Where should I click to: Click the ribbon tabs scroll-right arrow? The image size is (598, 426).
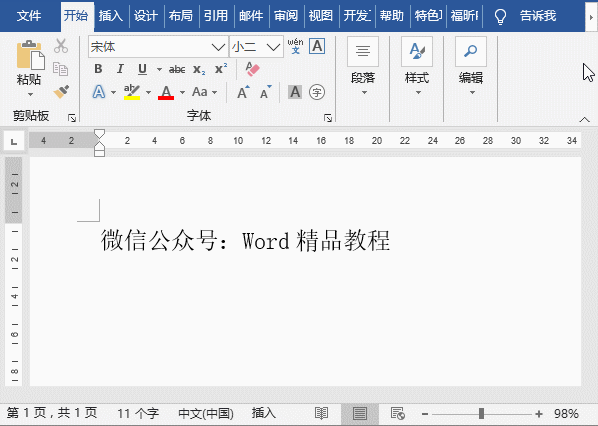tap(591, 17)
